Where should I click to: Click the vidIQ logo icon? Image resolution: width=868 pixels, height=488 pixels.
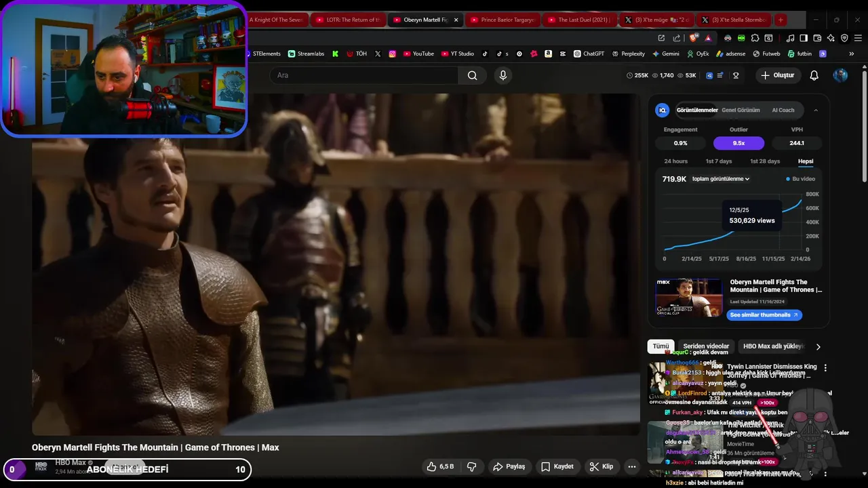coord(663,110)
